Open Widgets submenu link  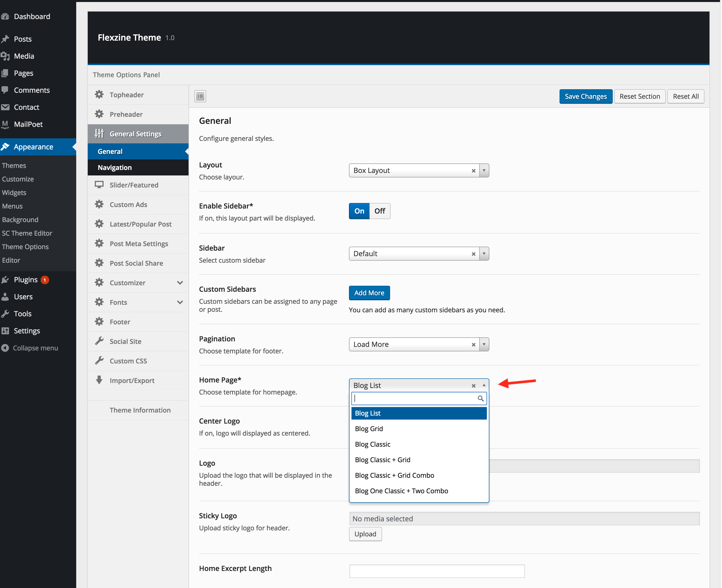[14, 193]
